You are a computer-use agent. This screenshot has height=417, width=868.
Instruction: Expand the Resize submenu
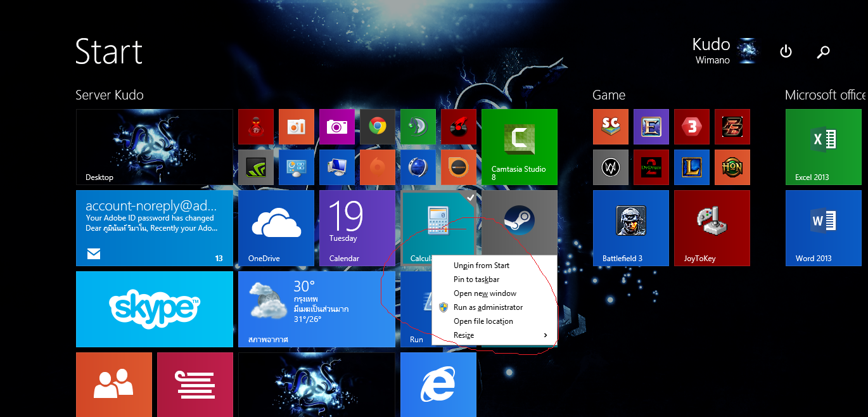coord(494,335)
